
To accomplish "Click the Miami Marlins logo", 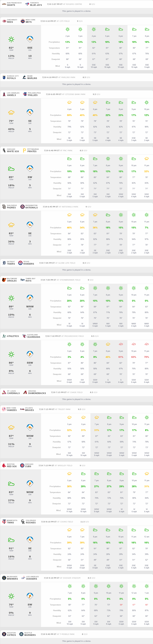I will [24, 77].
